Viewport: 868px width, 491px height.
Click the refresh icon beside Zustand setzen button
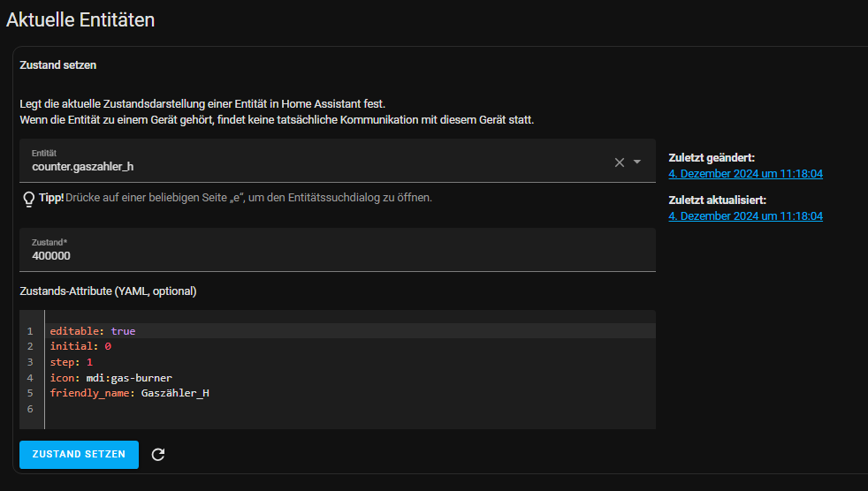158,455
